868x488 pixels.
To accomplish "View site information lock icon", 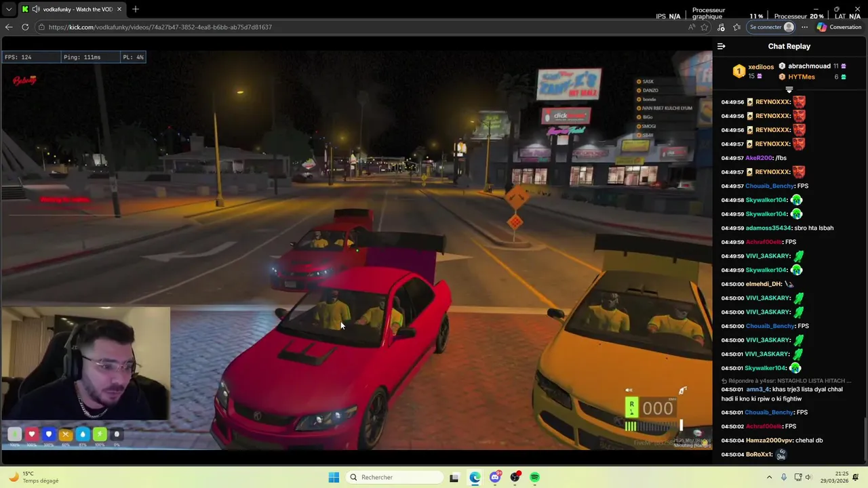I will pos(42,27).
